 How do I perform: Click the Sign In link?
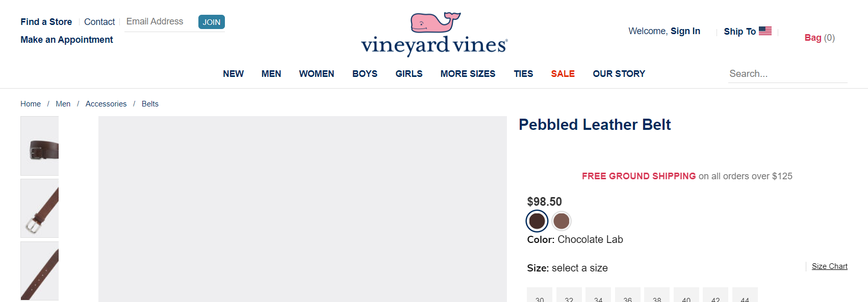point(685,31)
